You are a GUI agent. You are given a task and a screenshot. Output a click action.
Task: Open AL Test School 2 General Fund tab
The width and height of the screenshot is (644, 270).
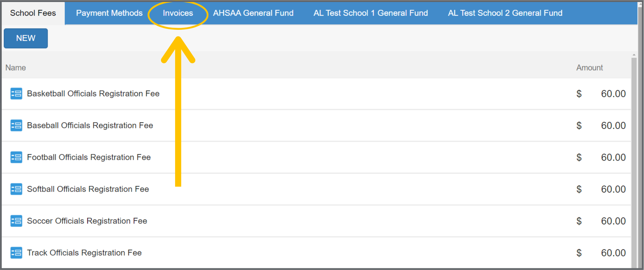point(505,13)
